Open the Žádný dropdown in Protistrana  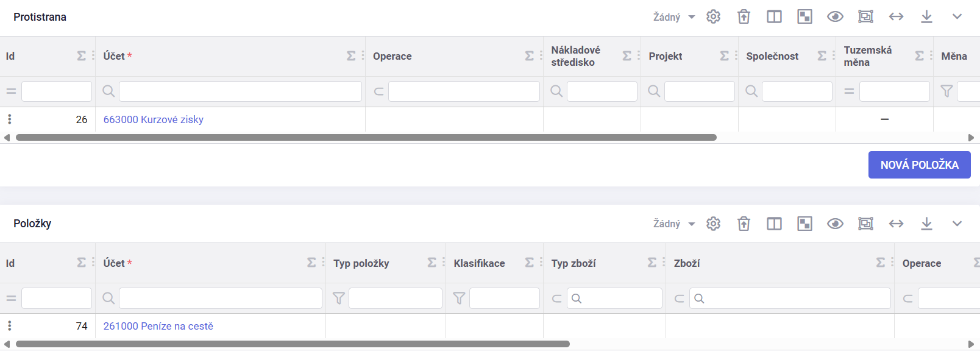click(674, 17)
